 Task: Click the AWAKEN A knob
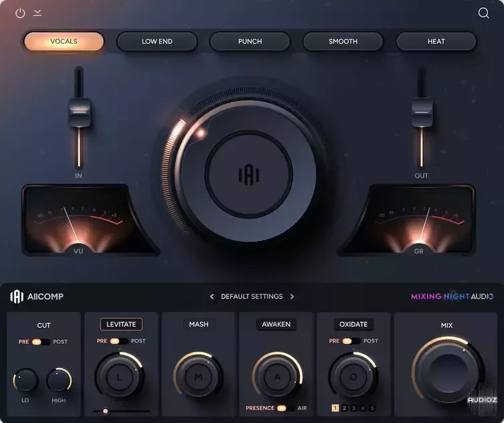click(277, 377)
